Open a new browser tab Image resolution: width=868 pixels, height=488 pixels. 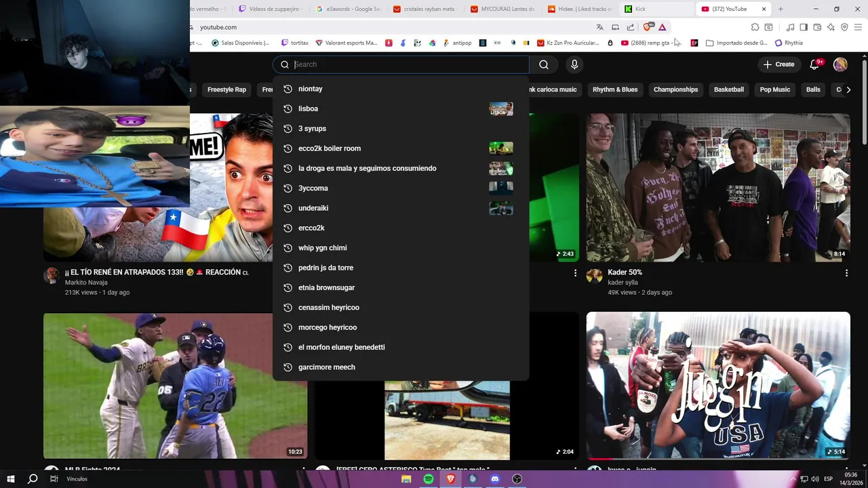tap(781, 9)
